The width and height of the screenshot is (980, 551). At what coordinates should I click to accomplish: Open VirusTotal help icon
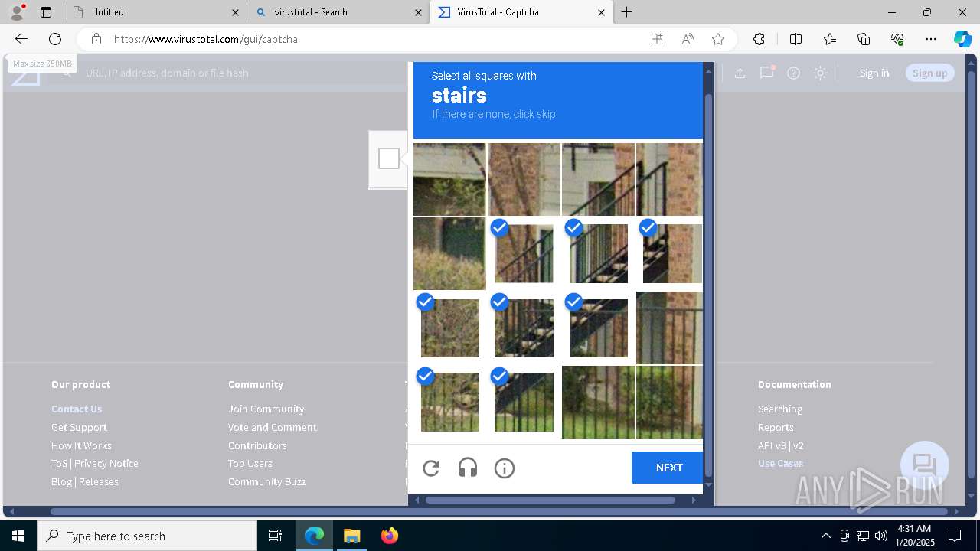794,73
